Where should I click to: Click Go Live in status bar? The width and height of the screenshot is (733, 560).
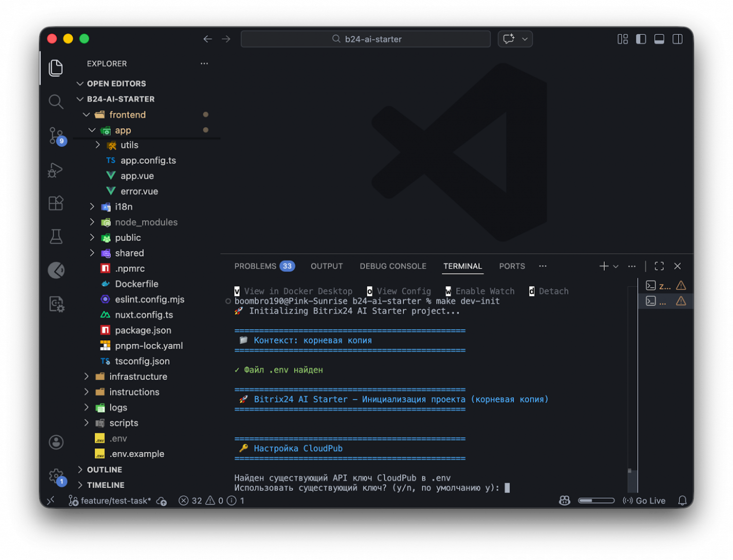644,501
